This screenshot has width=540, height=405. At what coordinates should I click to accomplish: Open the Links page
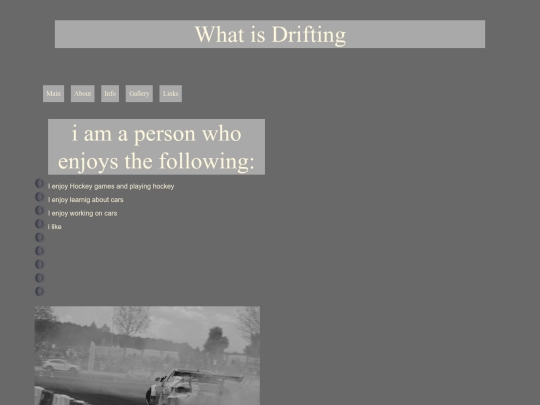(170, 94)
